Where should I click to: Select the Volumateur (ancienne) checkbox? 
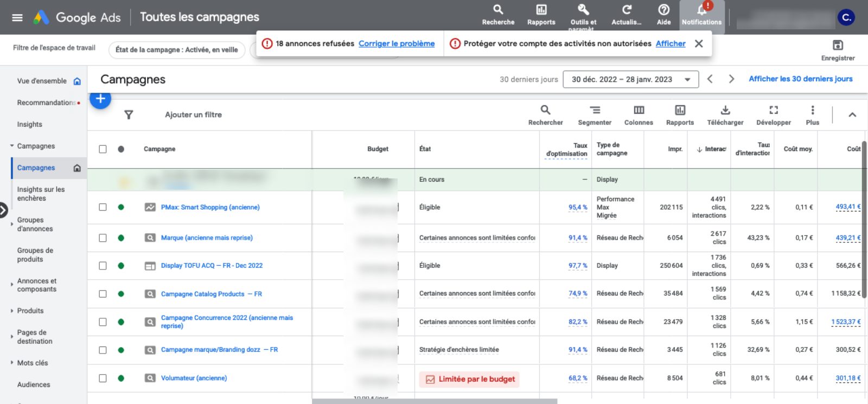click(x=103, y=378)
